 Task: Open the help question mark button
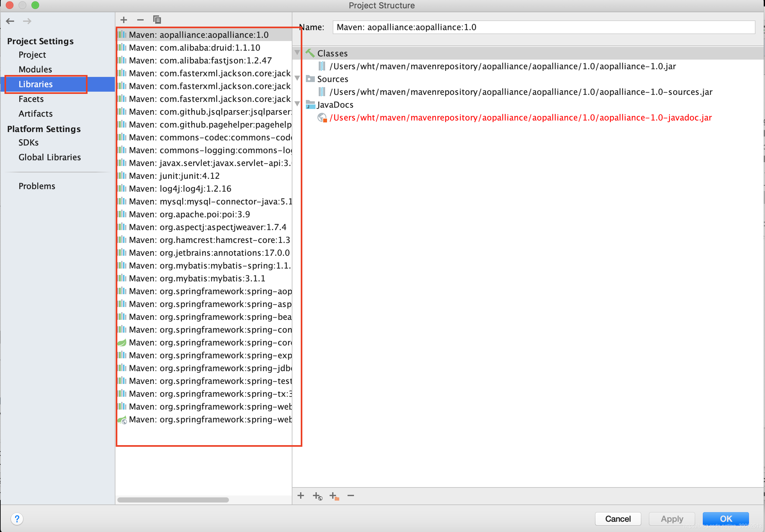(17, 519)
